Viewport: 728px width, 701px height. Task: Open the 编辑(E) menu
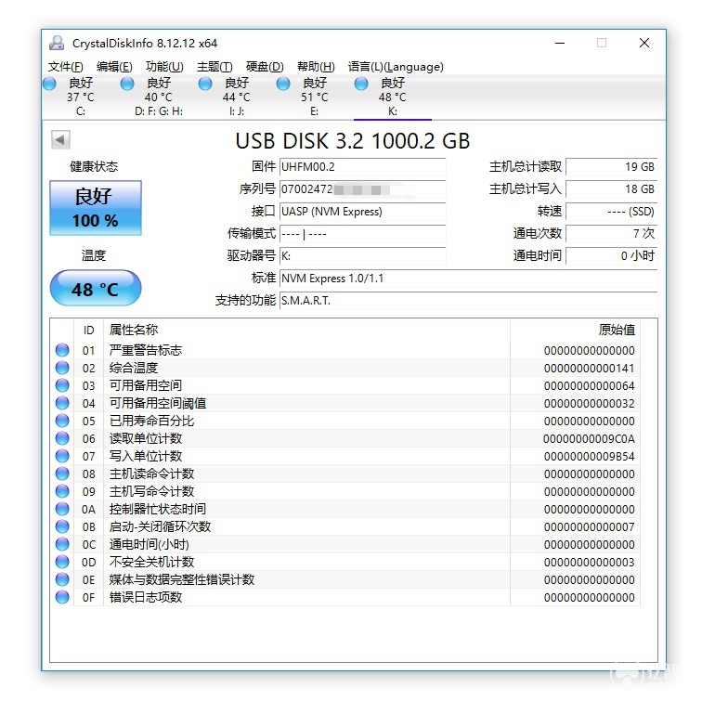point(114,67)
